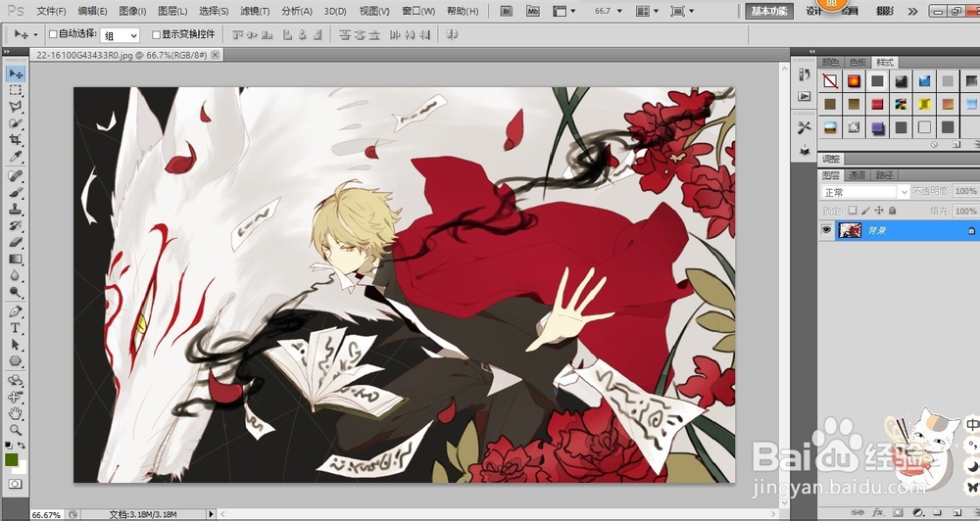This screenshot has width=980, height=521.
Task: Swap foreground and background colors
Action: pyautogui.click(x=22, y=446)
